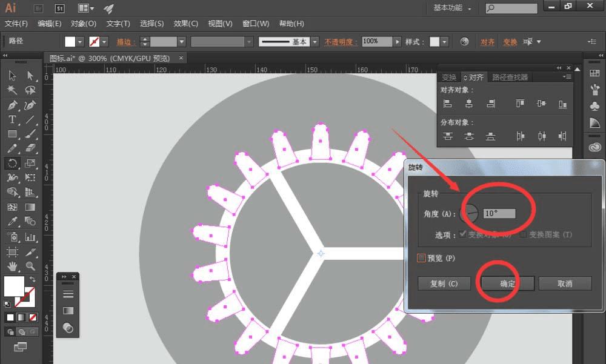Toggle the 变换对象 checkbox
Image resolution: width=606 pixels, height=364 pixels.
pos(462,234)
